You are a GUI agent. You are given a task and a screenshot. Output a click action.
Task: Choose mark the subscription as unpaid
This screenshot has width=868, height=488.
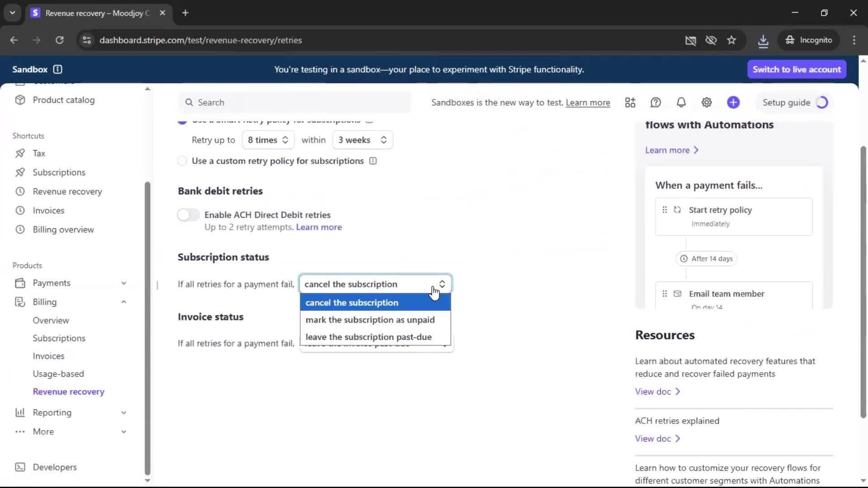pos(370,320)
